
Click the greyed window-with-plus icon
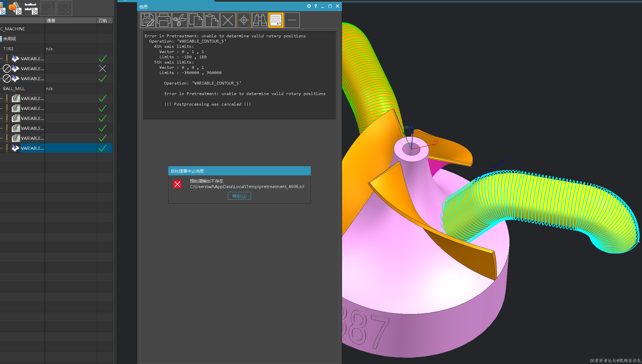tap(48, 8)
